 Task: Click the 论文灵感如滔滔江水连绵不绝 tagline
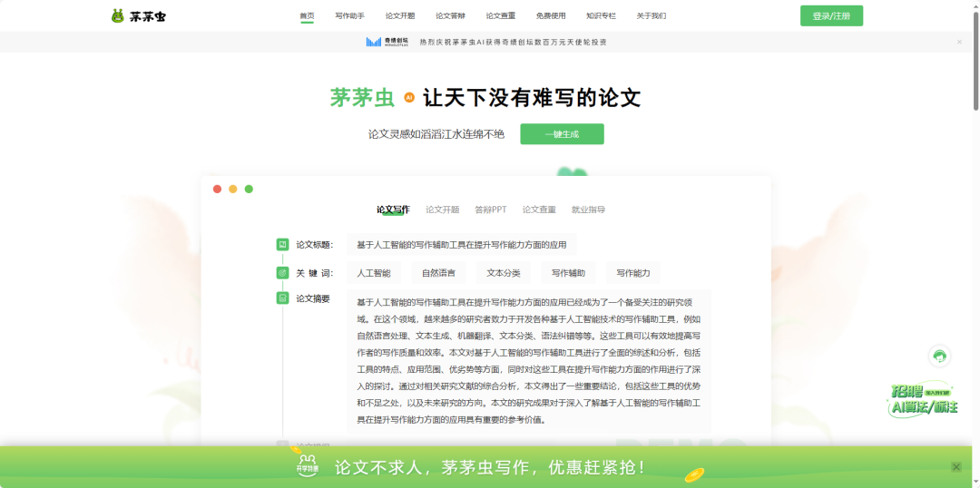(x=436, y=133)
